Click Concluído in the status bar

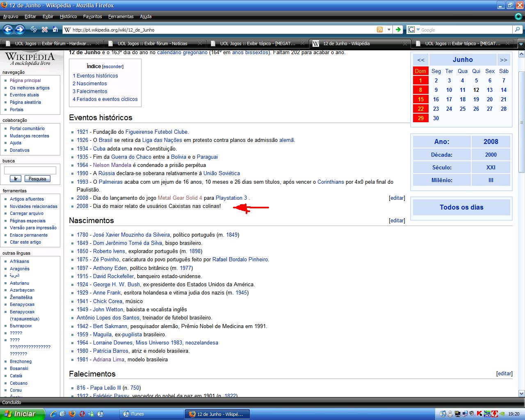click(12, 402)
